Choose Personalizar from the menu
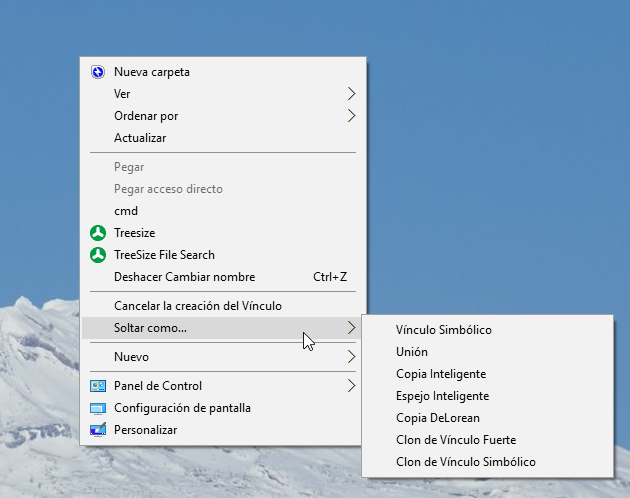Viewport: 630px width, 498px height. [x=223, y=430]
